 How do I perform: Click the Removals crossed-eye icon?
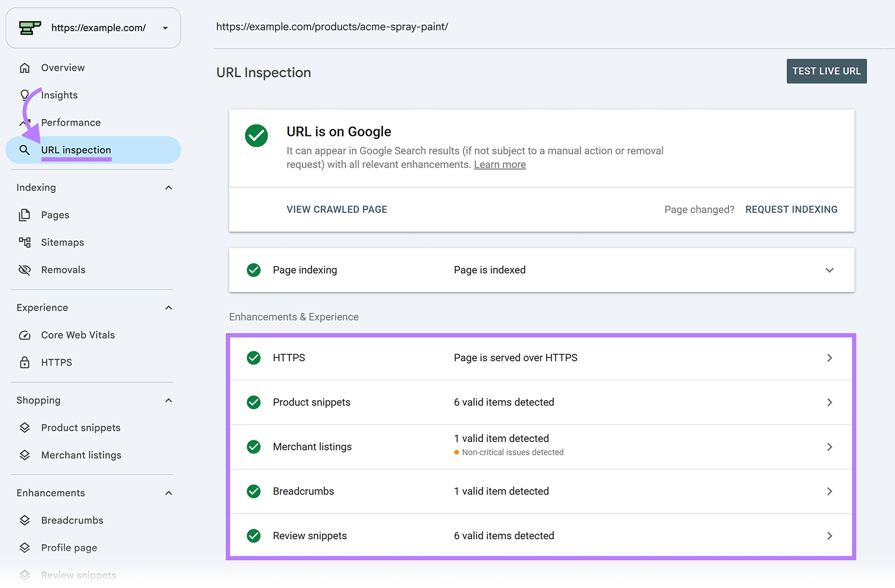[x=25, y=270]
